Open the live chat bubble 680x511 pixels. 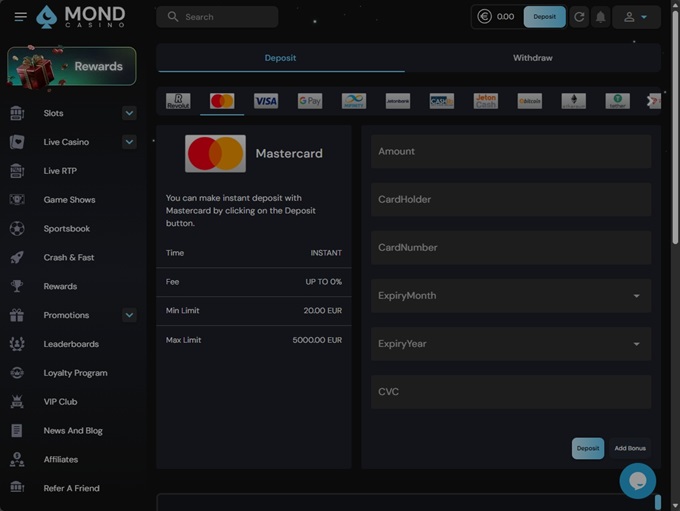click(x=637, y=481)
